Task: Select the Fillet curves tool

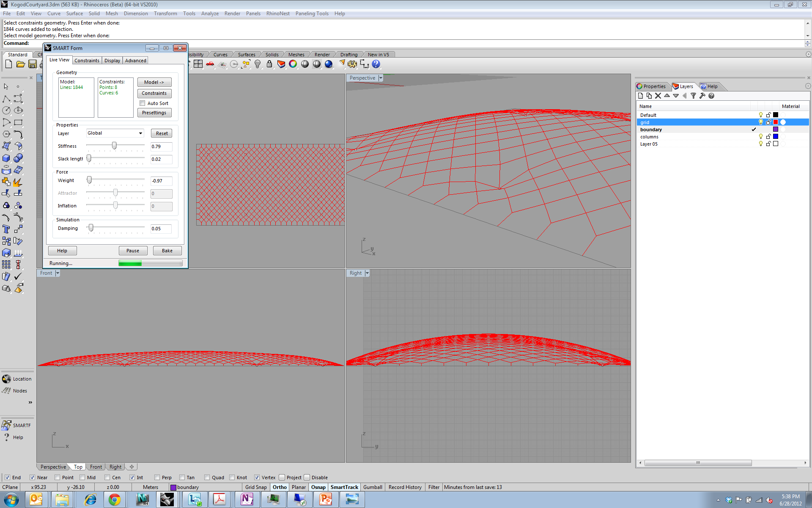Action: click(x=18, y=134)
